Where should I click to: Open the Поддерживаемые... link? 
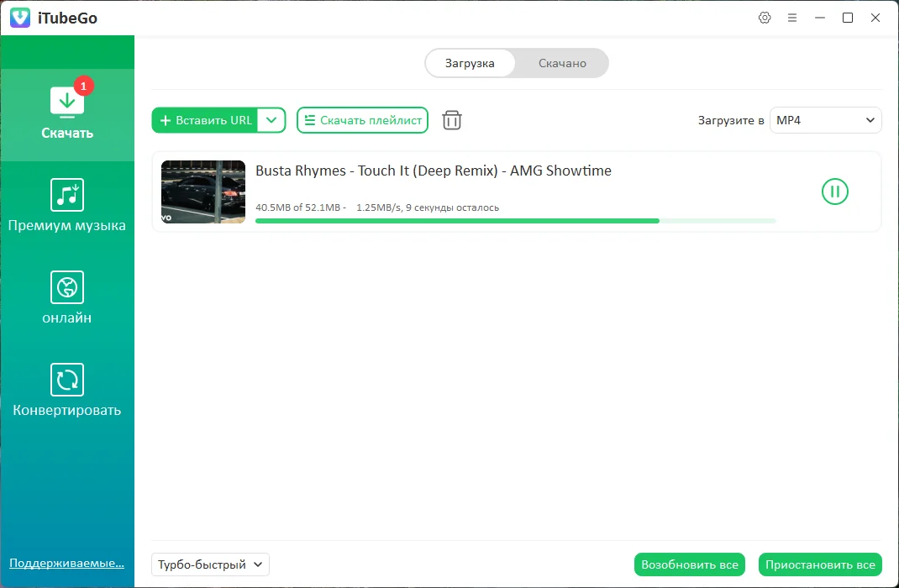(66, 563)
